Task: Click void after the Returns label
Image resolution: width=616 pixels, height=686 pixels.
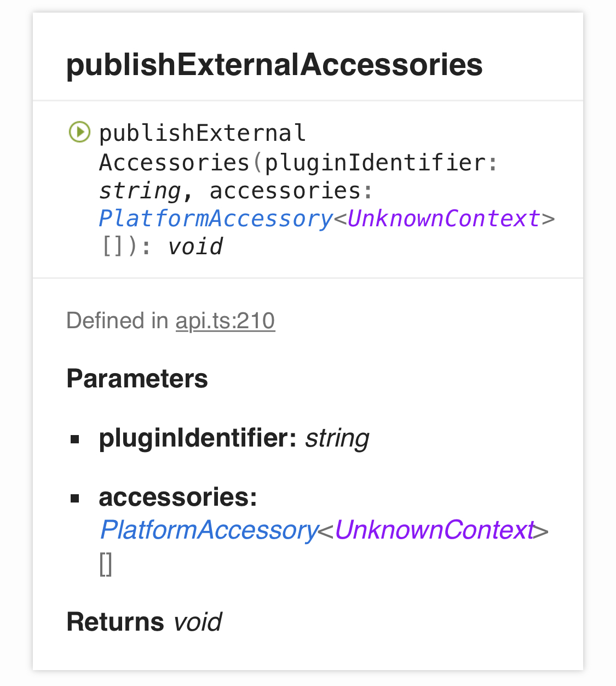Action: [x=198, y=622]
